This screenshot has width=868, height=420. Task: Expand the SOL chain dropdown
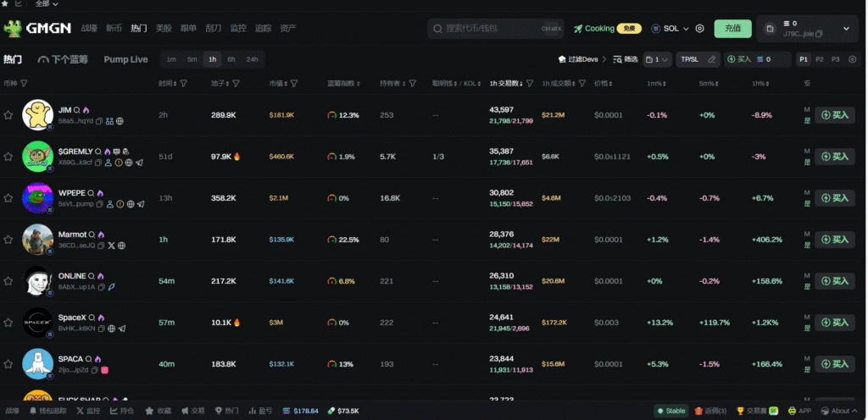(670, 29)
